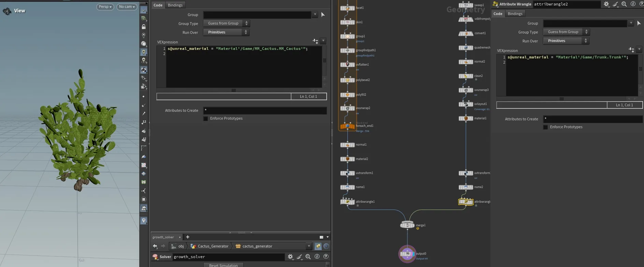Select material2 node
Screen dimensions: 644x267
tap(347, 159)
